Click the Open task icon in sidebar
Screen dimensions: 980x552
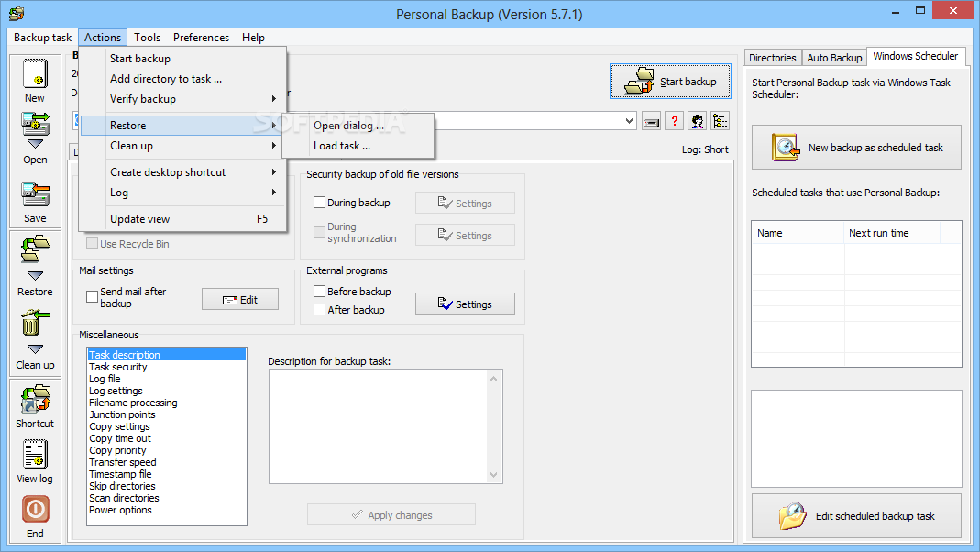click(35, 124)
